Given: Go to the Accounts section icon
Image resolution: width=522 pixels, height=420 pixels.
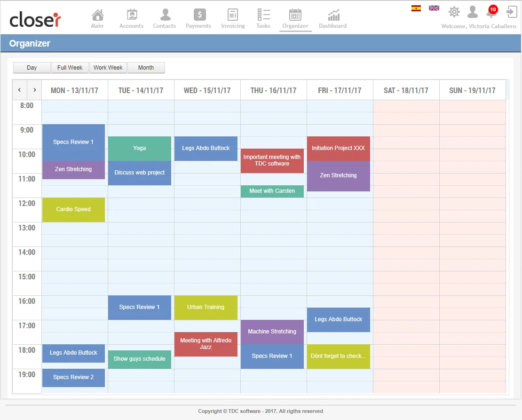Looking at the screenshot, I should (x=131, y=15).
